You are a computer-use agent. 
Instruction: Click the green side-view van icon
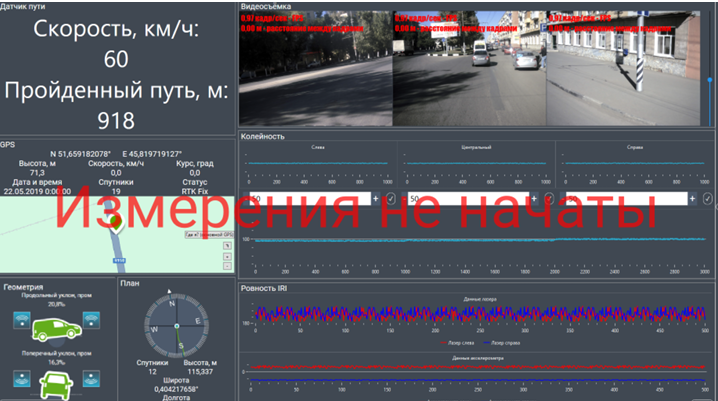[56, 330]
